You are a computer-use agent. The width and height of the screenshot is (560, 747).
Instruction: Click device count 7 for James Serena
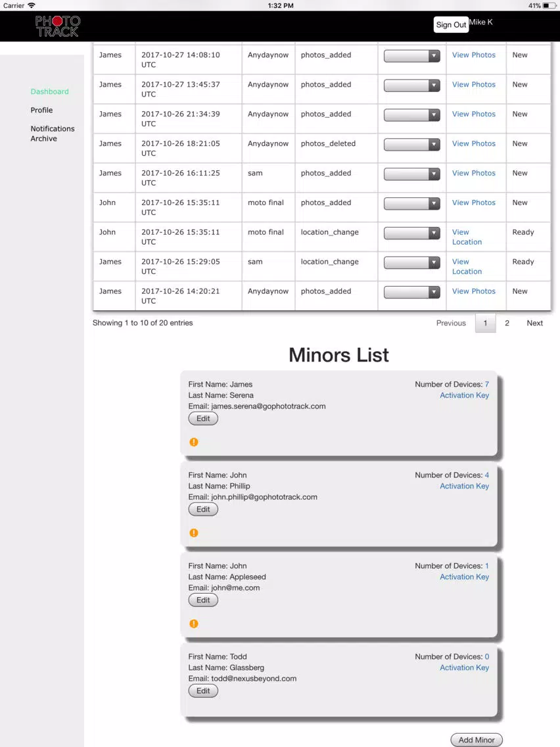[486, 385]
